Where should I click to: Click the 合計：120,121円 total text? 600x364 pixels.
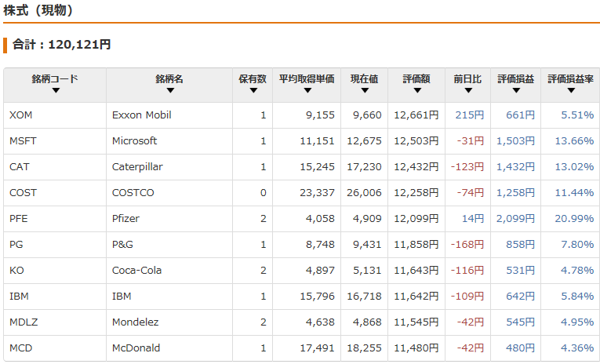[x=62, y=45]
